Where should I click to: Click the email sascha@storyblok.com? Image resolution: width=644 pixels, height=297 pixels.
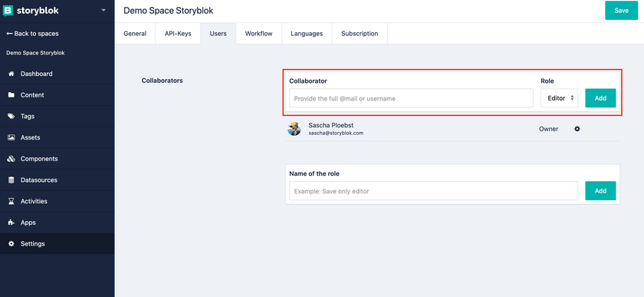336,134
